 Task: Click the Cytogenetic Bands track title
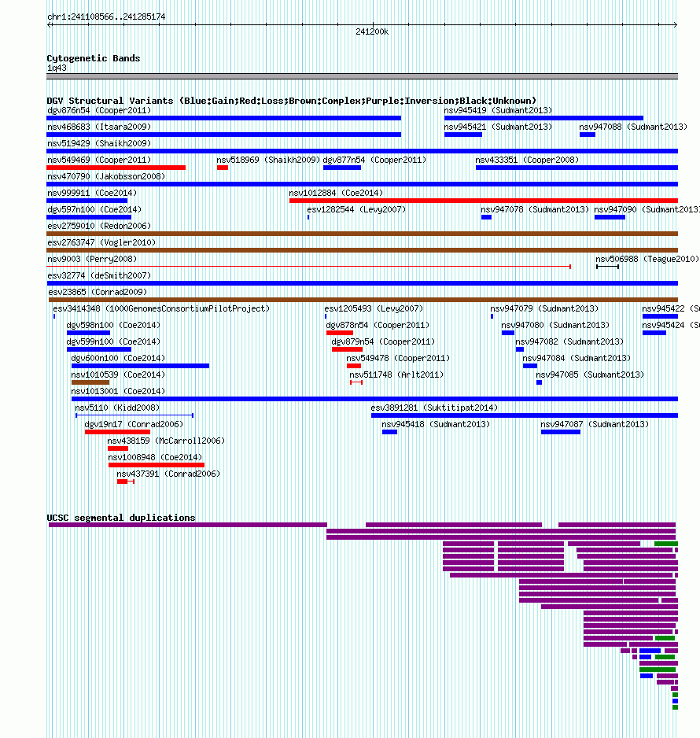[93, 58]
